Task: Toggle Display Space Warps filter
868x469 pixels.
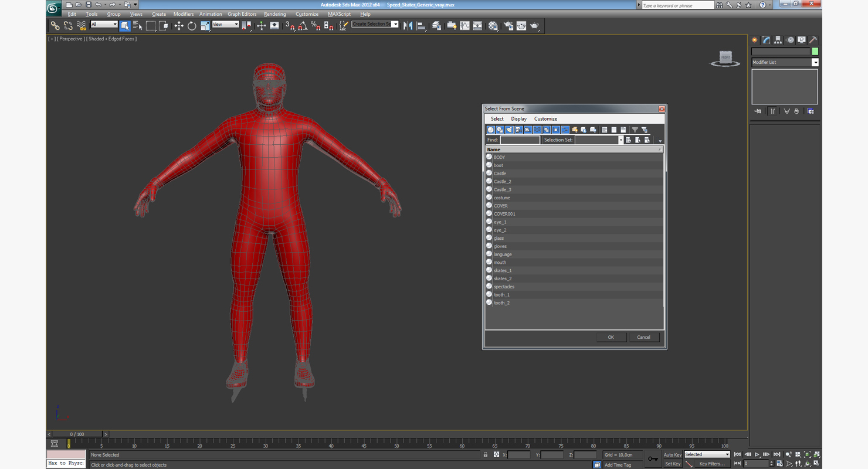Action: coord(537,130)
